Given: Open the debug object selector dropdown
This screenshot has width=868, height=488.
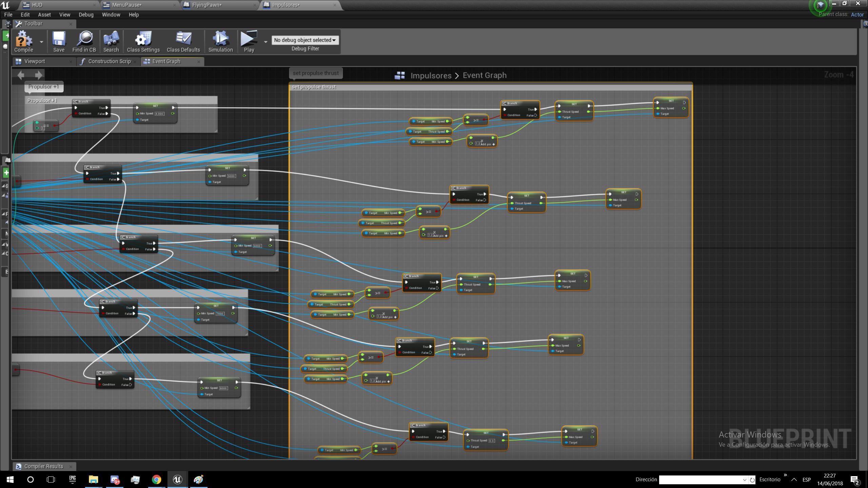Looking at the screenshot, I should (x=304, y=40).
